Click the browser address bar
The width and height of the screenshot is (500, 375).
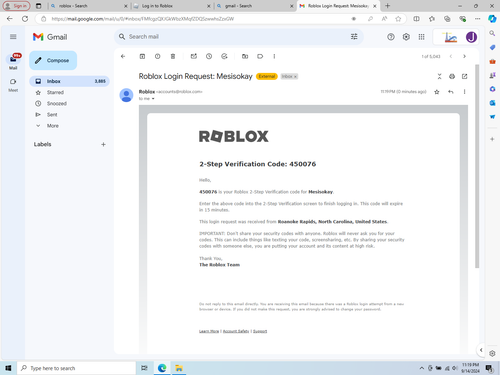[200, 19]
